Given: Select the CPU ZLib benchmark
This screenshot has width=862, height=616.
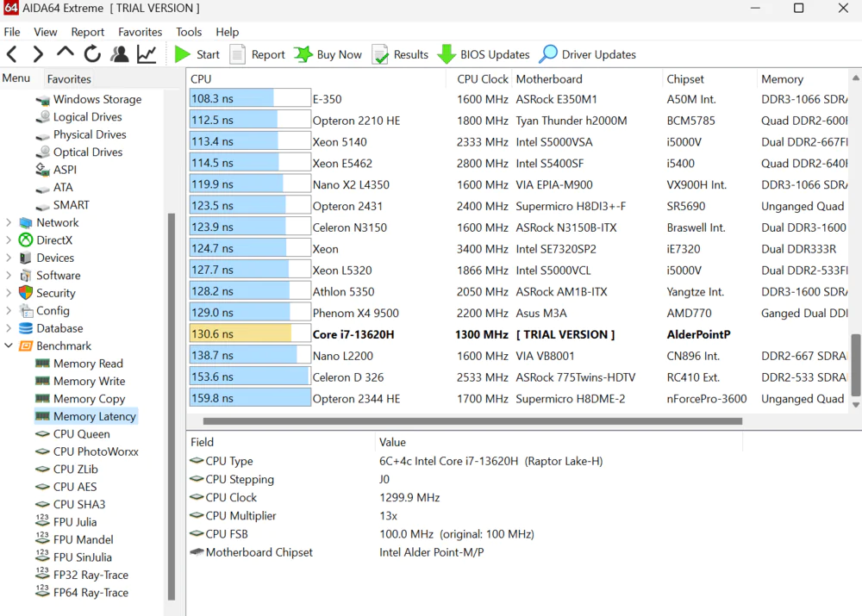Looking at the screenshot, I should tap(66, 470).
